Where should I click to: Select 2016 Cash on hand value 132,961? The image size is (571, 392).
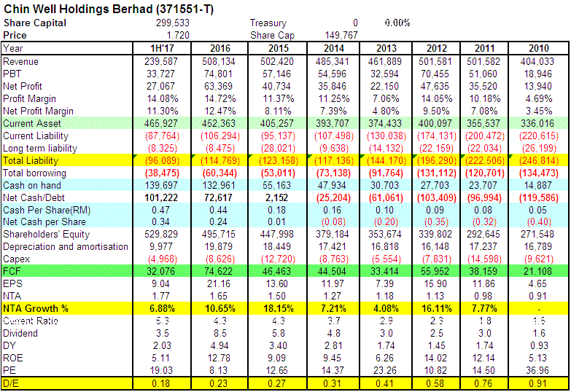[219, 185]
